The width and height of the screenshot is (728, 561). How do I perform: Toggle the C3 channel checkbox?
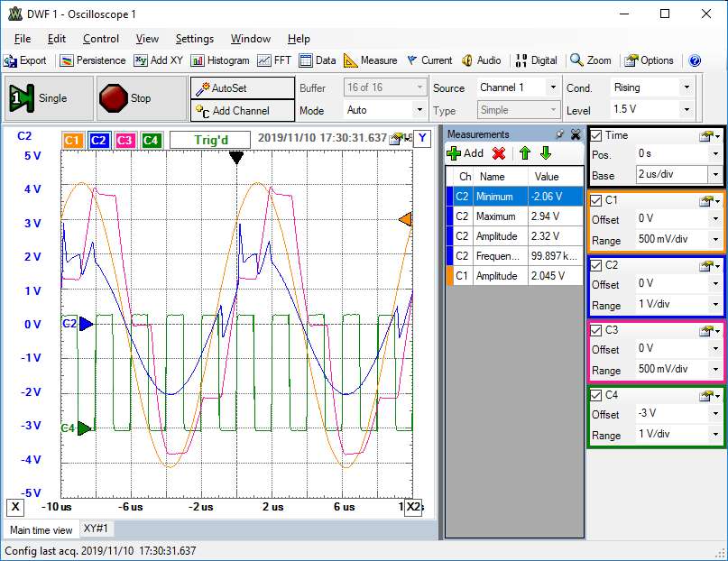(596, 330)
